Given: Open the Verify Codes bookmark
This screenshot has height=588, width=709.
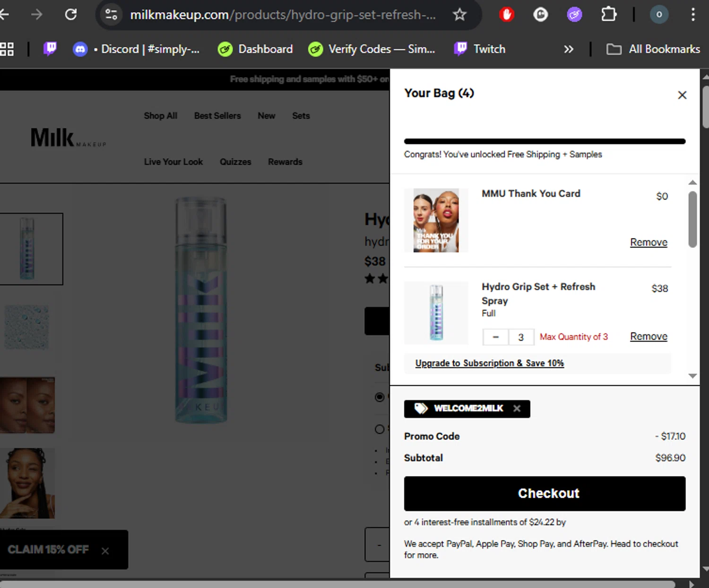Looking at the screenshot, I should tap(372, 49).
